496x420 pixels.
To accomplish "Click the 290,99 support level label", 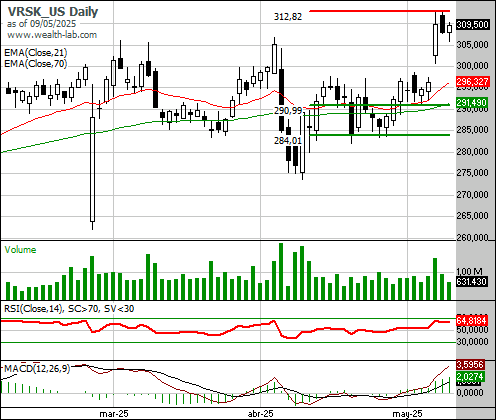I will click(288, 110).
